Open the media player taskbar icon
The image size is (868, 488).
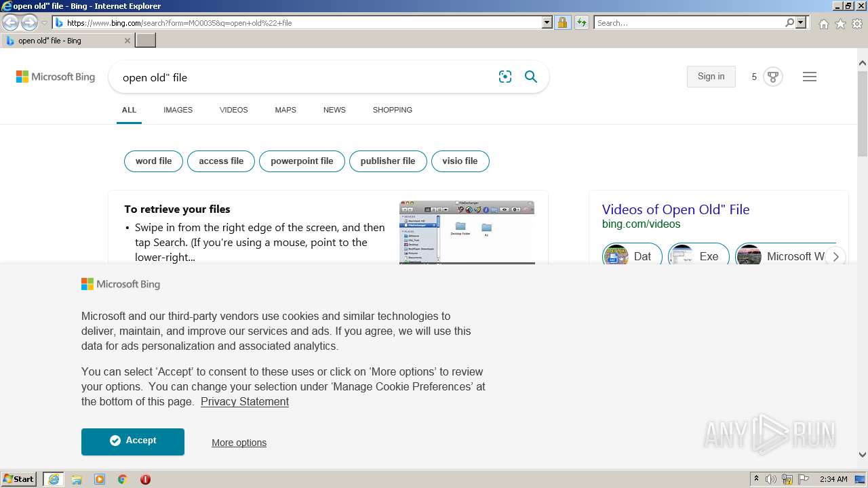tap(100, 479)
